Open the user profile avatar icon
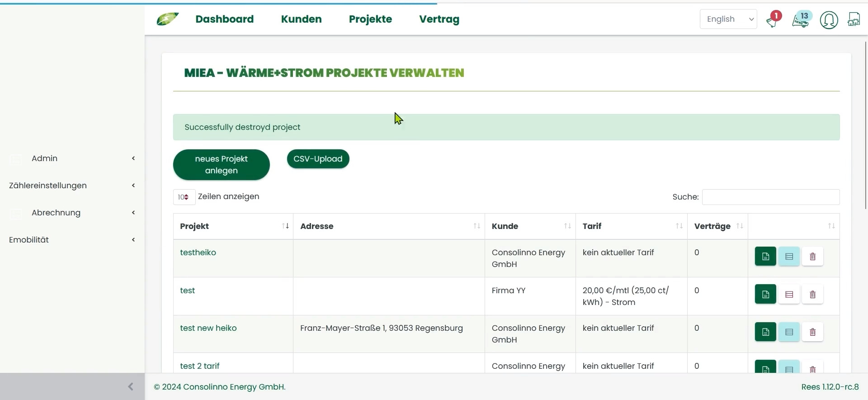This screenshot has width=868, height=400. 829,20
